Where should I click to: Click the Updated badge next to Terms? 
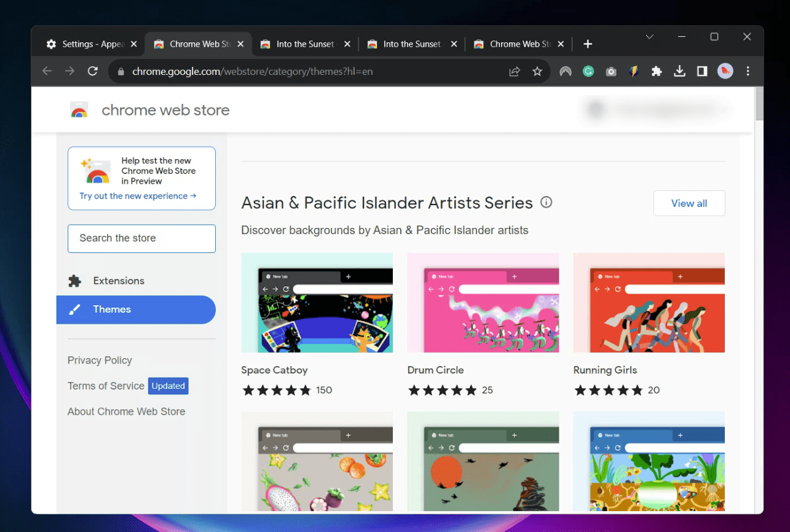pos(168,386)
